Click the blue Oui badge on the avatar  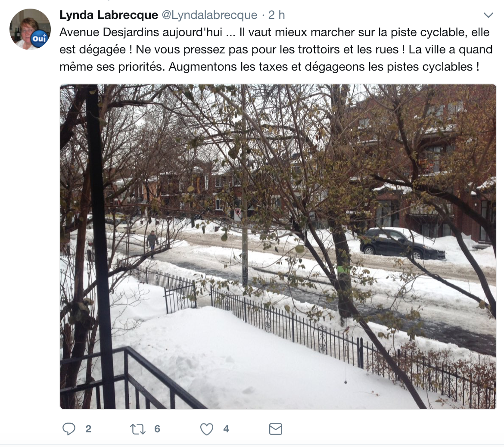tap(39, 38)
